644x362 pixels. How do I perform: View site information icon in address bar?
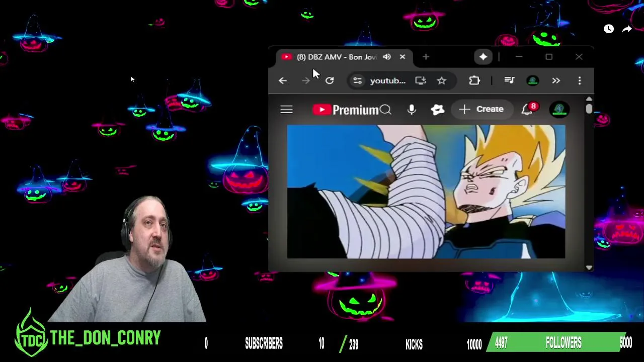click(357, 80)
